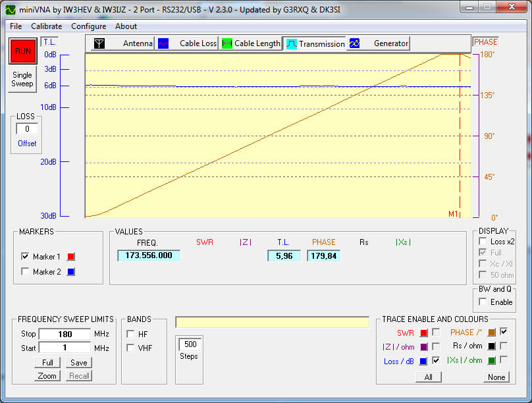Image resolution: width=532 pixels, height=403 pixels.
Task: Toggle the Full display checkbox
Action: [x=483, y=252]
